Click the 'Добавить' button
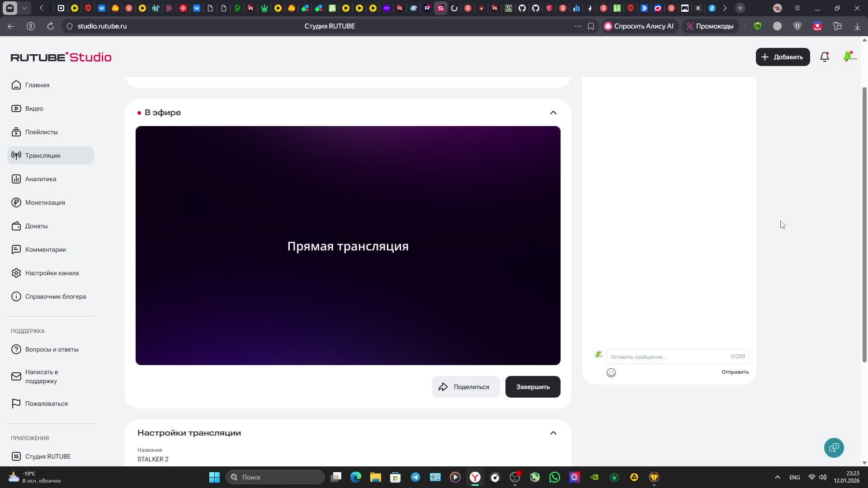This screenshot has height=488, width=868. (x=782, y=57)
